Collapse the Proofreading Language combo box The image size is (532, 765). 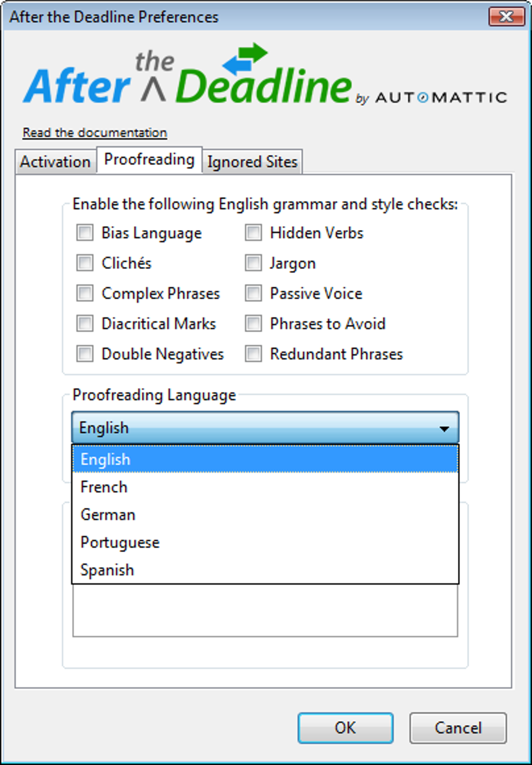coord(265,428)
